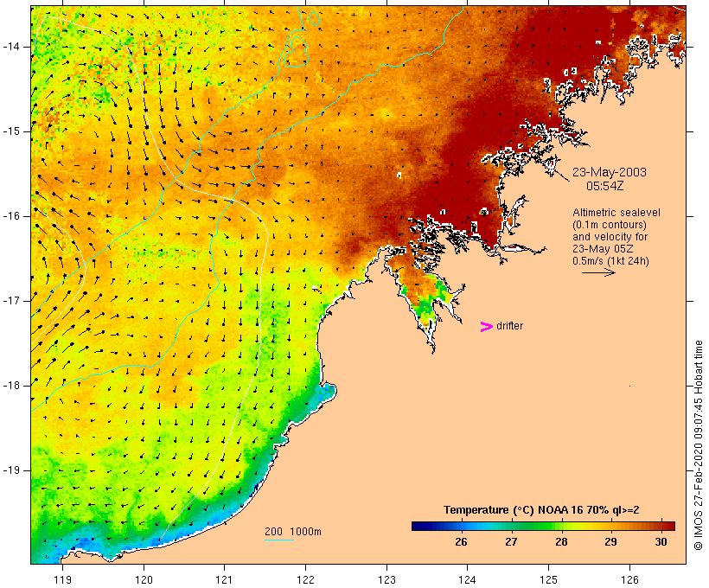Click the IMOS copyright timestamp text
This screenshot has height=588, width=709.
pos(698,445)
